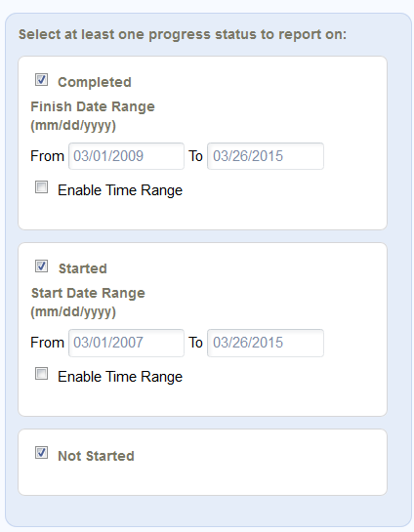Select the Finish Date Range heading
Screen dimensions: 414x532
pyautogui.click(x=93, y=116)
